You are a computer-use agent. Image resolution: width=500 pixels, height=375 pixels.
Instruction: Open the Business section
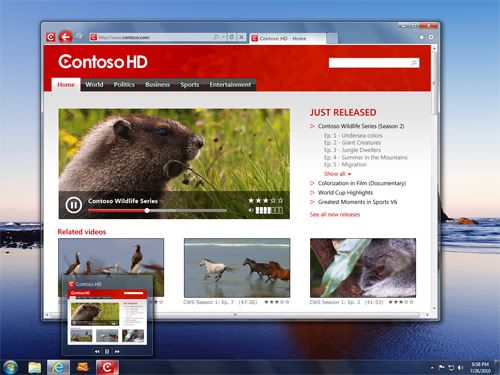click(x=157, y=85)
